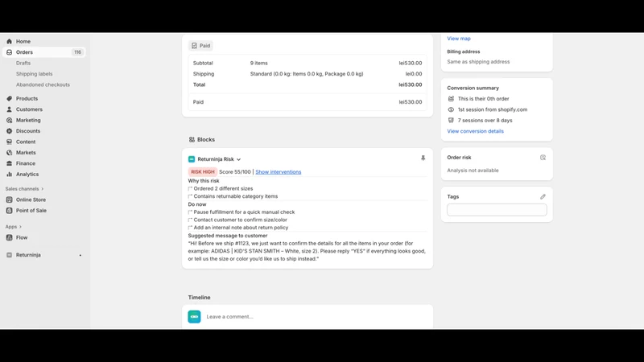
Task: Click the Timeline comment avatar icon
Action: tap(194, 316)
